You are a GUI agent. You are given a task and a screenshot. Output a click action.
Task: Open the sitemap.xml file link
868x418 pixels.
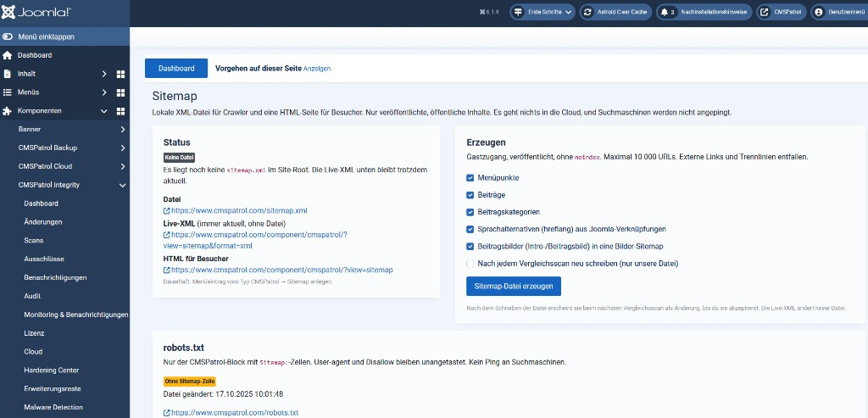(238, 210)
